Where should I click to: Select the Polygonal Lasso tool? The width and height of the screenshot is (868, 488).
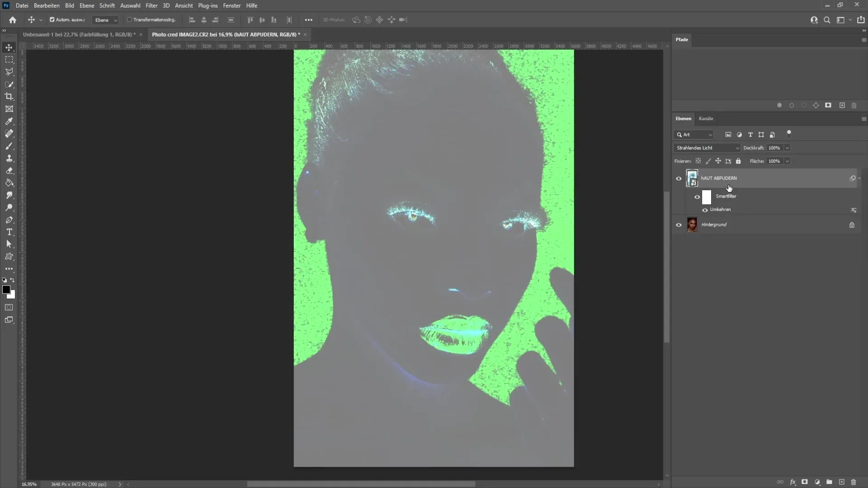pos(9,72)
